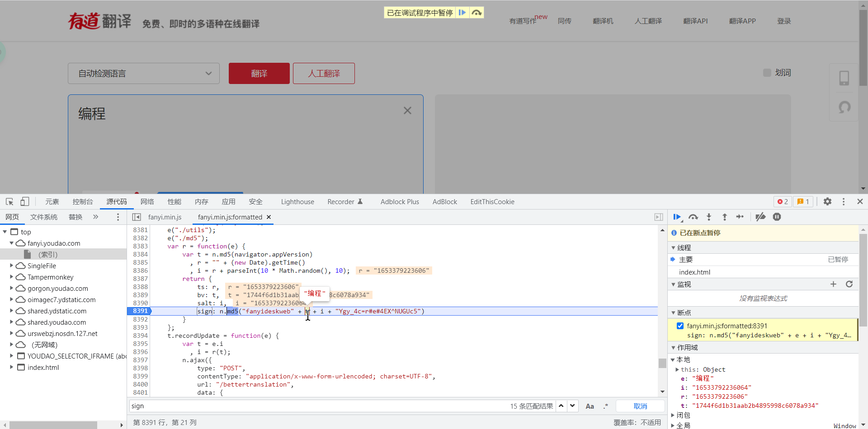Select the (索引) file in tree
Image resolution: width=868 pixels, height=429 pixels.
(47, 255)
